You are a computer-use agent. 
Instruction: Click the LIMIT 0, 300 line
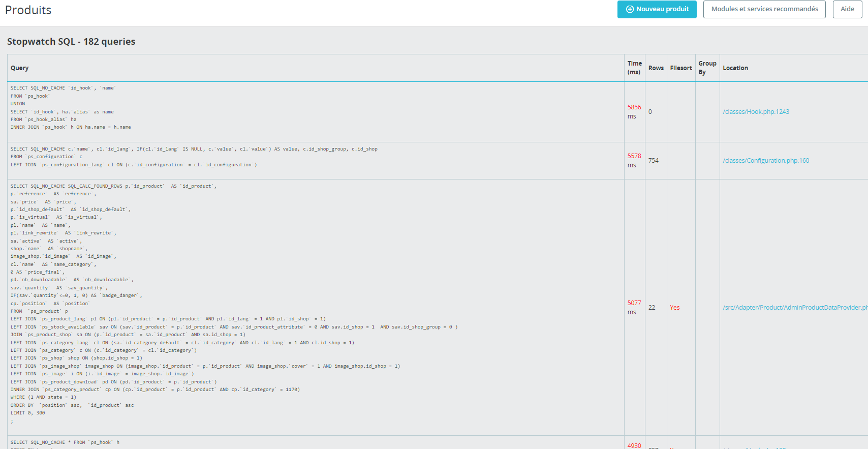pyautogui.click(x=27, y=413)
